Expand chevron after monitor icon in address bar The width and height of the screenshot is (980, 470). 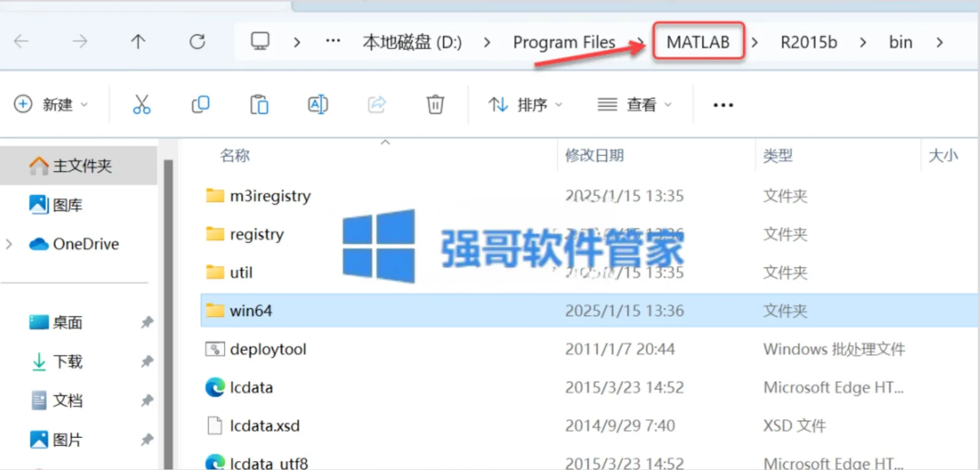point(297,42)
